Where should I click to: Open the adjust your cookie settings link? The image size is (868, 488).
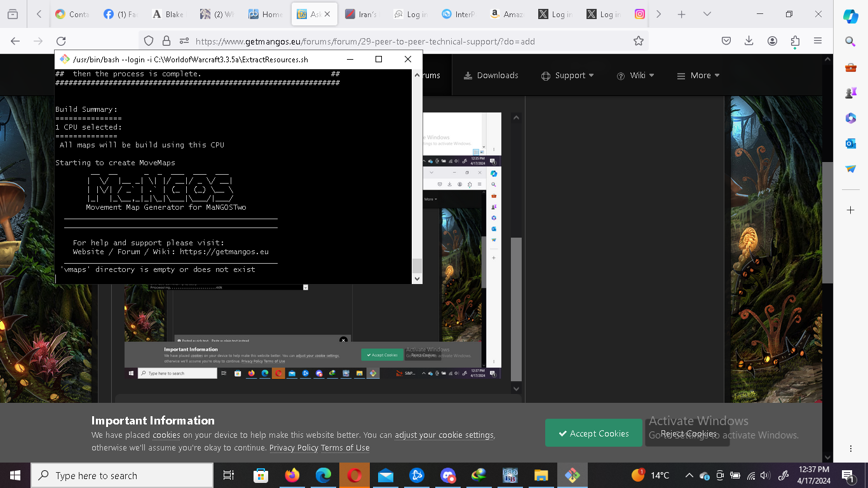click(444, 435)
